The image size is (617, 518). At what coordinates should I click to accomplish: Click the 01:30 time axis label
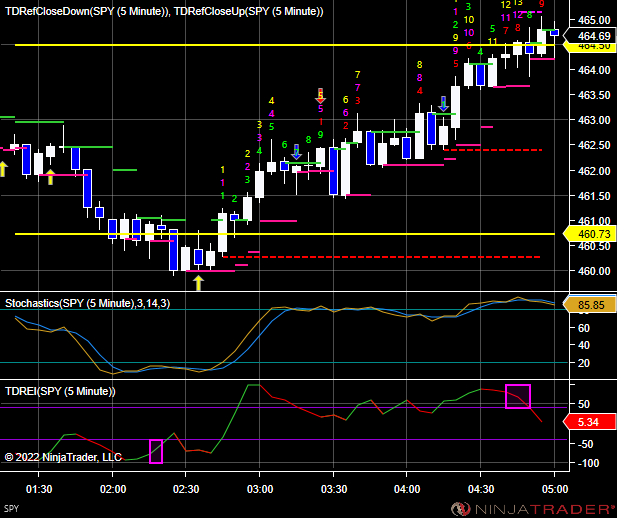[39, 489]
